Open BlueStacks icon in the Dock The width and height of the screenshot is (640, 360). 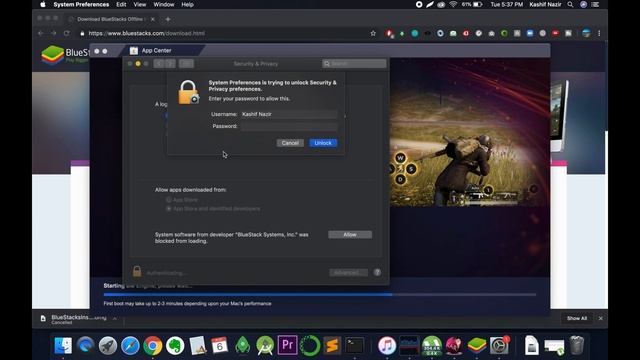coord(477,346)
